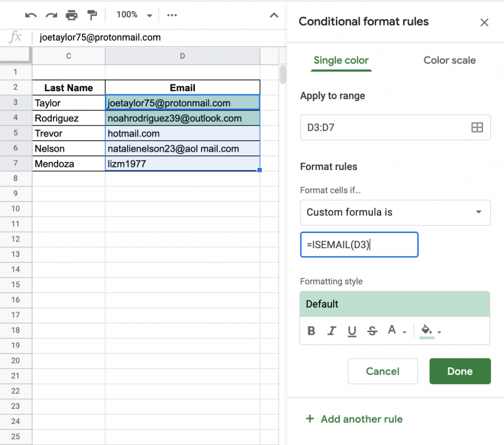Toggle italic in formatting style
The width and height of the screenshot is (504, 445).
coord(331,331)
